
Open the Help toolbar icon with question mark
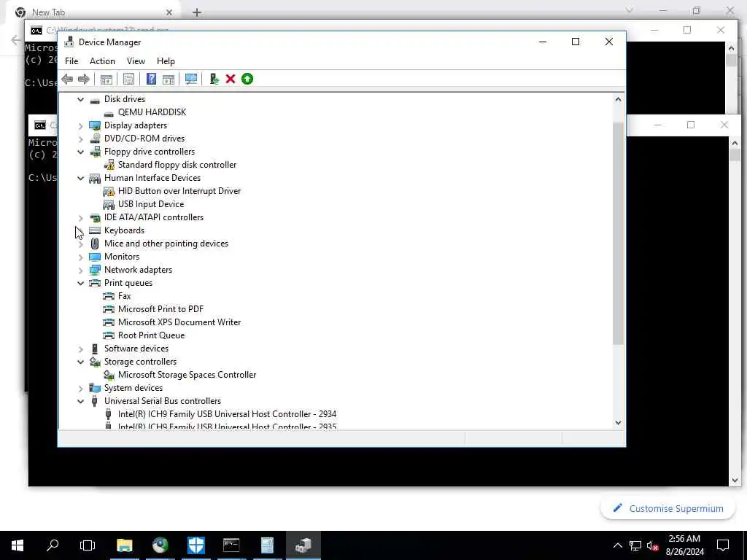151,79
